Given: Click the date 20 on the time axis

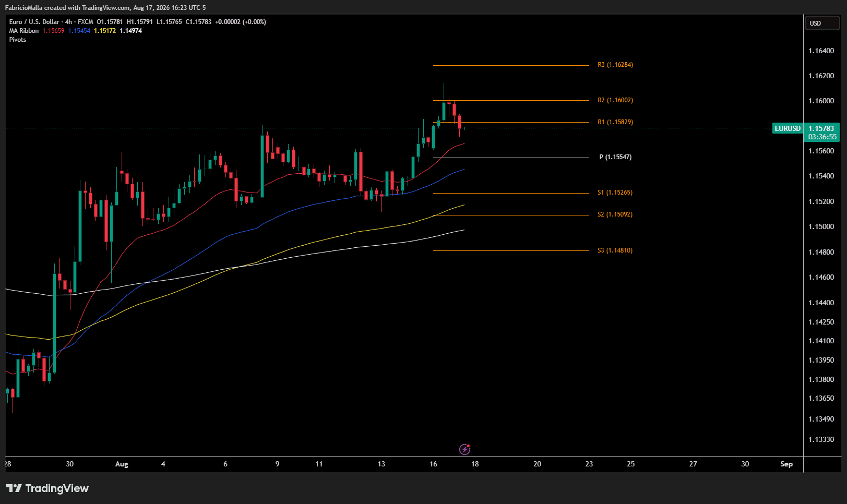Looking at the screenshot, I should point(537,464).
